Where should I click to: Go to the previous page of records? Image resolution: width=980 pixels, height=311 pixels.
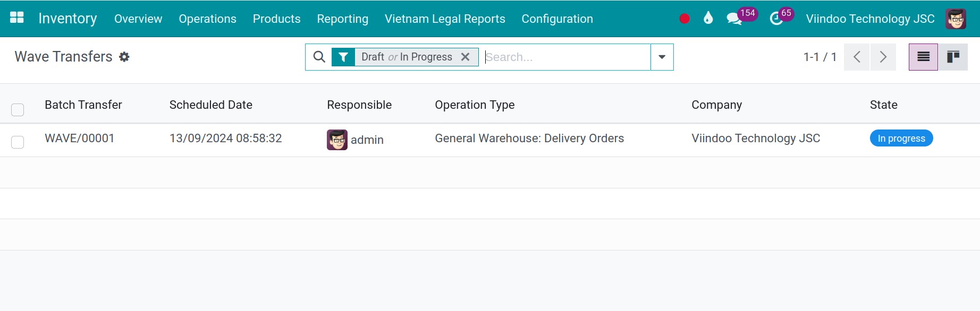point(857,57)
